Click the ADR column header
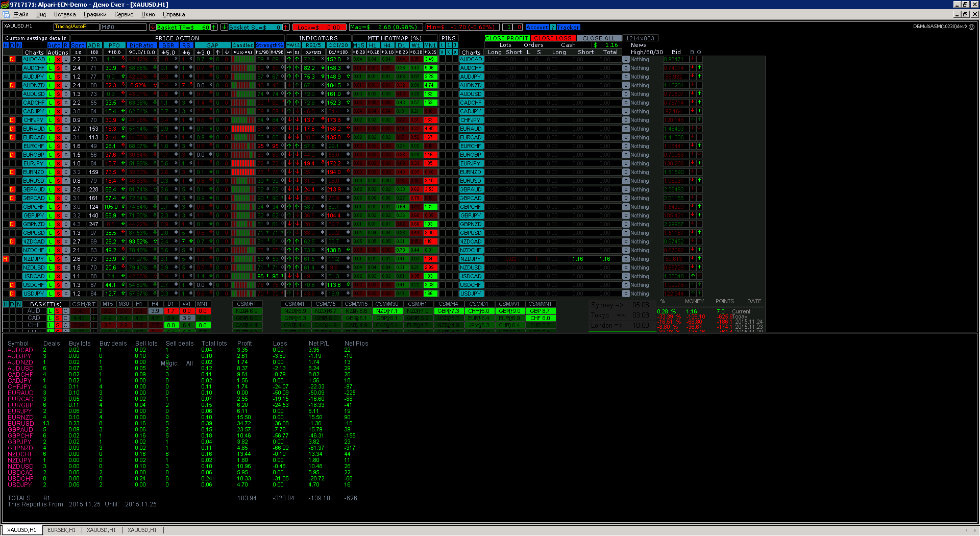Viewport: 980px width, 536px height. [x=94, y=45]
